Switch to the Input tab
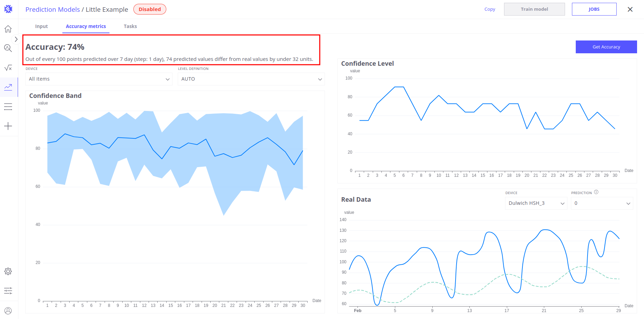 [42, 26]
